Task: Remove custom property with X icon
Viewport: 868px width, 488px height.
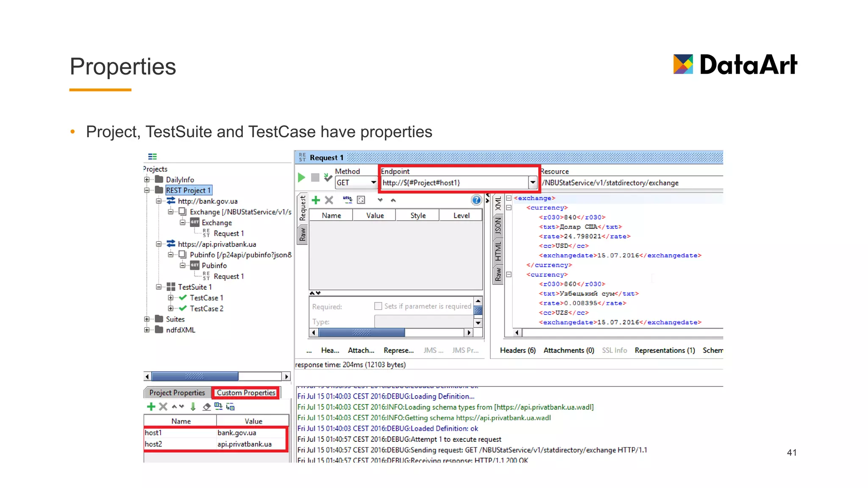Action: tap(163, 407)
